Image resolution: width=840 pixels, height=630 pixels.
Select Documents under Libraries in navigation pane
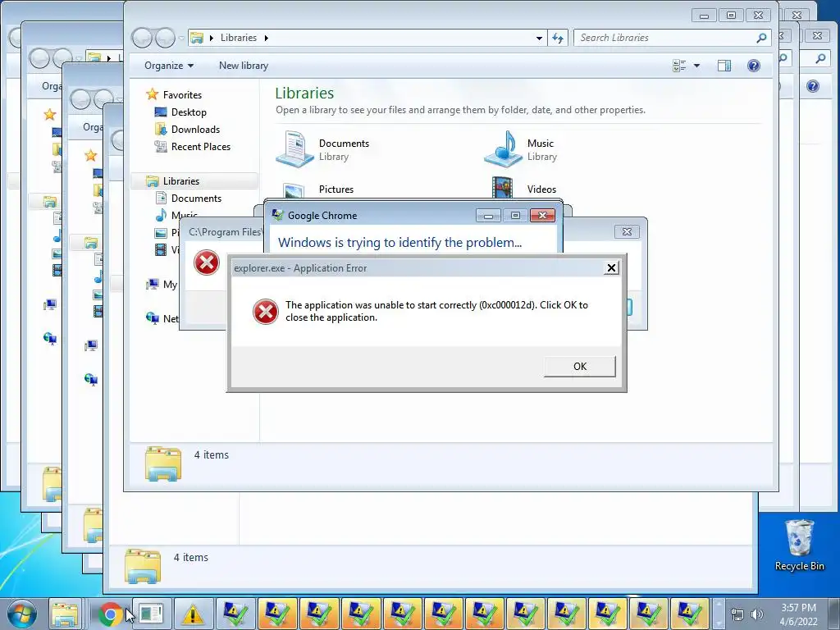[x=196, y=199]
